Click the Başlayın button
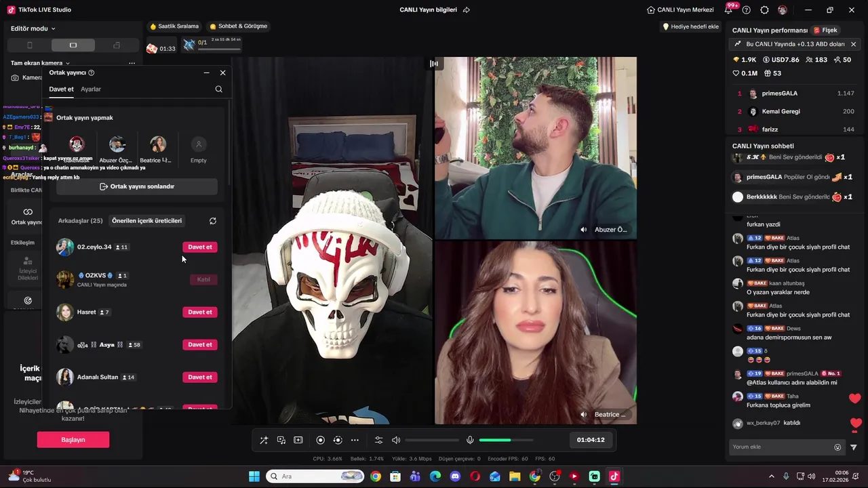Image resolution: width=868 pixels, height=488 pixels. click(73, 440)
